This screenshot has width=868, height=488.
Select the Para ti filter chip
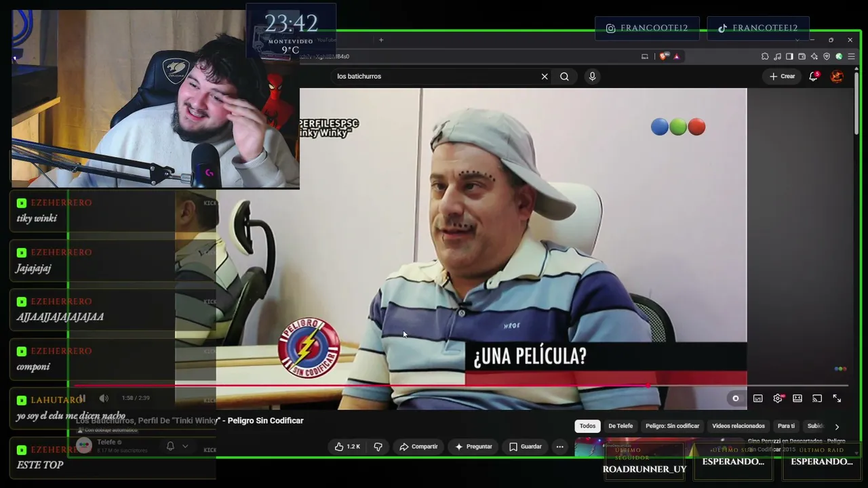pyautogui.click(x=786, y=426)
